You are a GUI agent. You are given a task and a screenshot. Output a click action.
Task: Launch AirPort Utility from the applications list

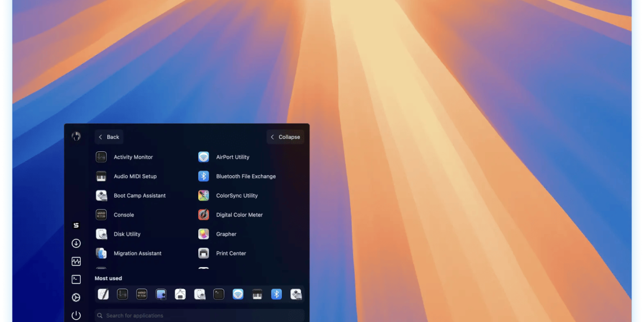[x=232, y=157]
